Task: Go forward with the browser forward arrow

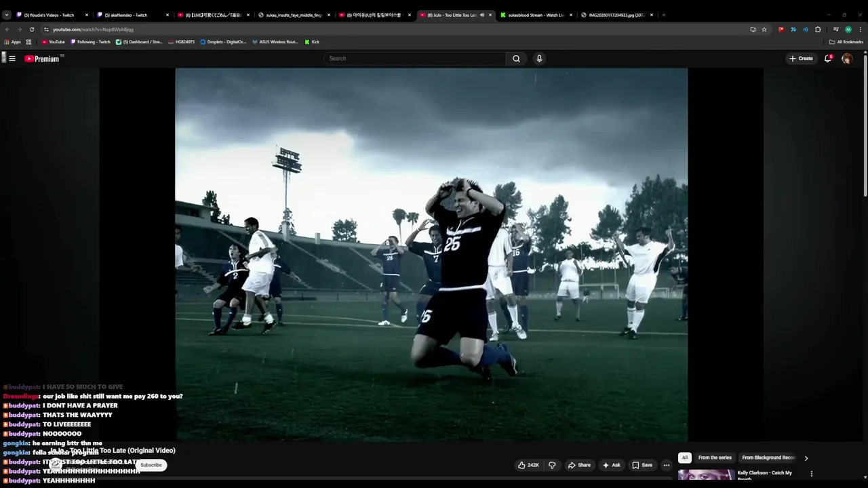Action: (x=20, y=29)
